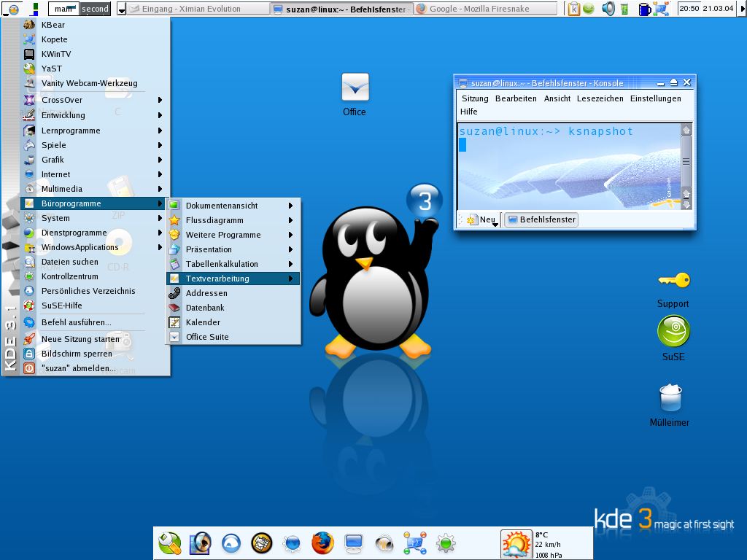This screenshot has width=747, height=560.
Task: Open Vanity Webcam-Werkzeug menu entry
Action: tap(96, 83)
